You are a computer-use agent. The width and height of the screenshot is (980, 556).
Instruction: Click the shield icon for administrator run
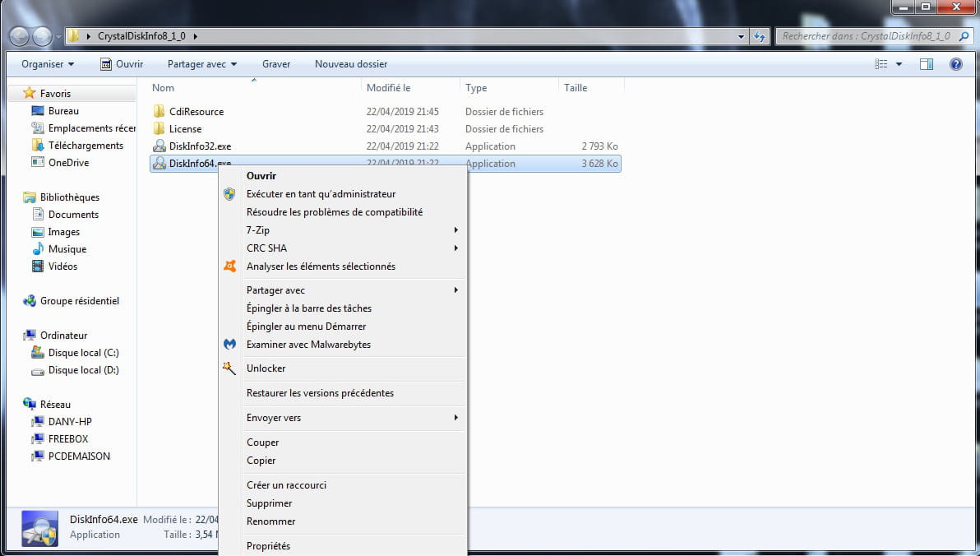[229, 194]
